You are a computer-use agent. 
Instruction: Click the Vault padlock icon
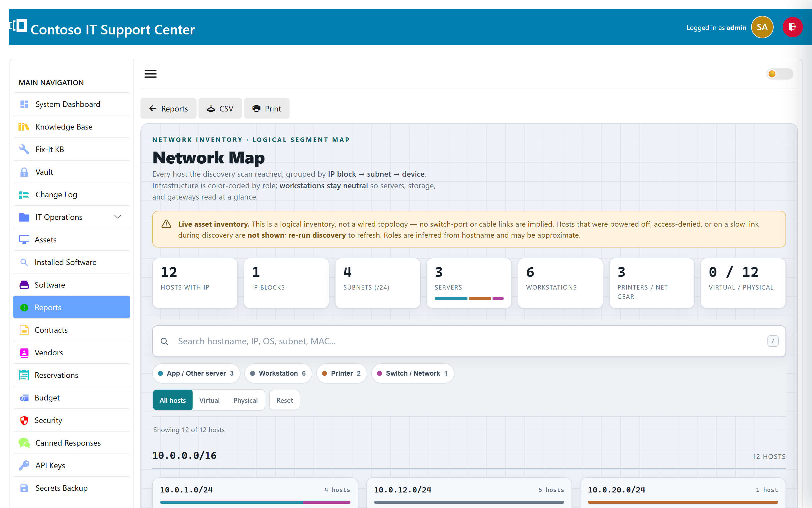tap(24, 172)
